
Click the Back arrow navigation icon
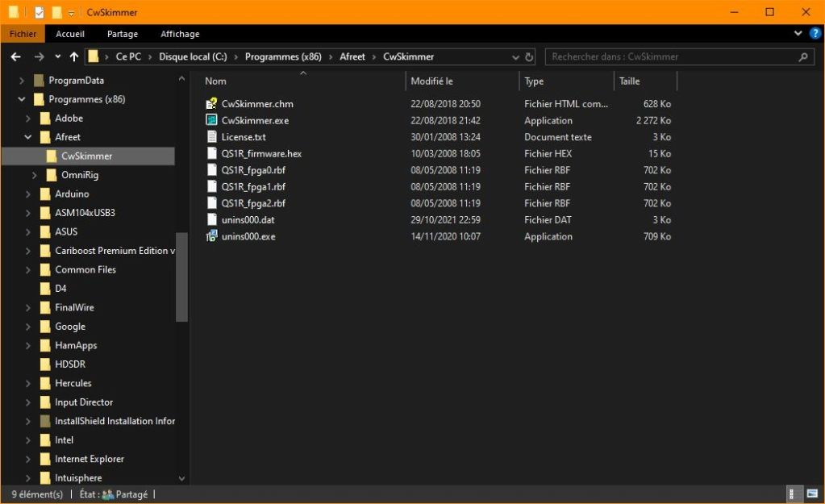(15, 57)
